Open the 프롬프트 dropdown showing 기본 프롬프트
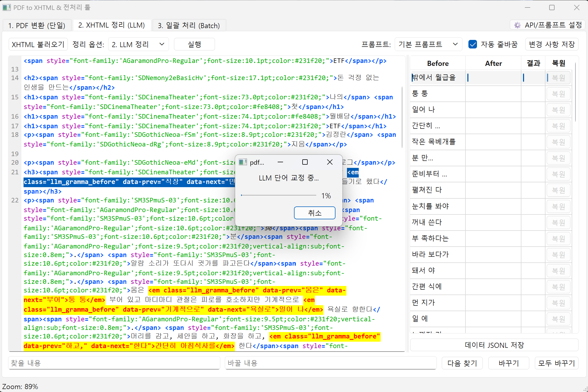Image resolution: width=588 pixels, height=392 pixels. point(428,44)
